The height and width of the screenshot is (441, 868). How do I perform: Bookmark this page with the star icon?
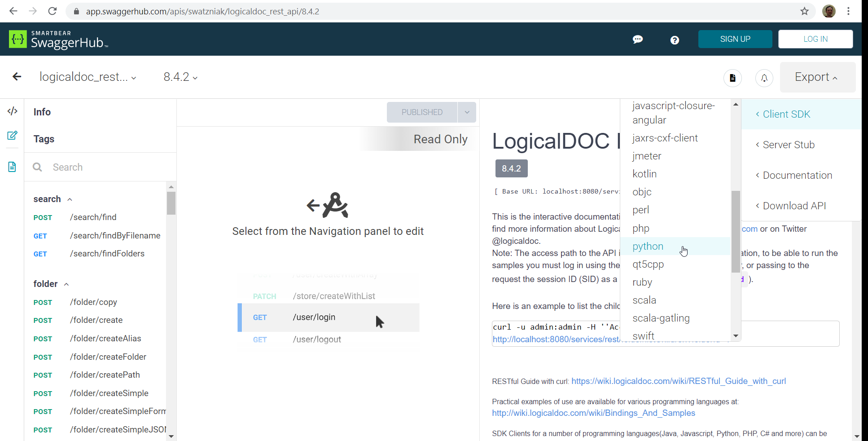(x=804, y=11)
